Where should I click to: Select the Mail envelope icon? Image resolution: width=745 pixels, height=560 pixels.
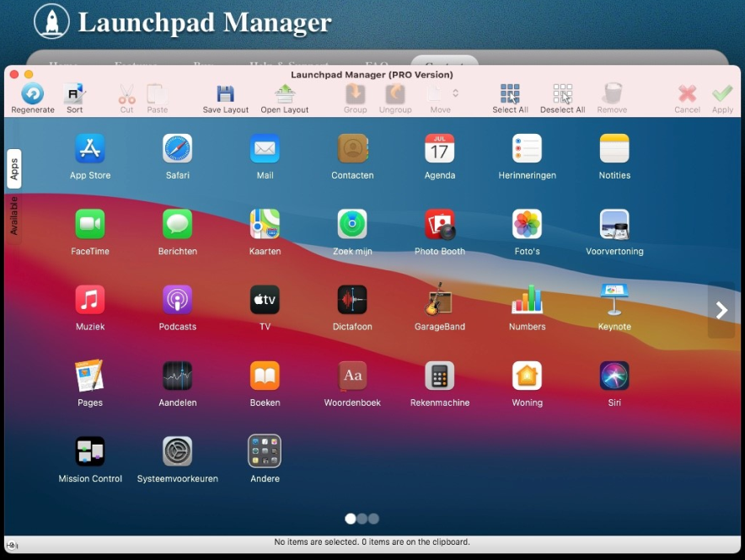point(265,148)
